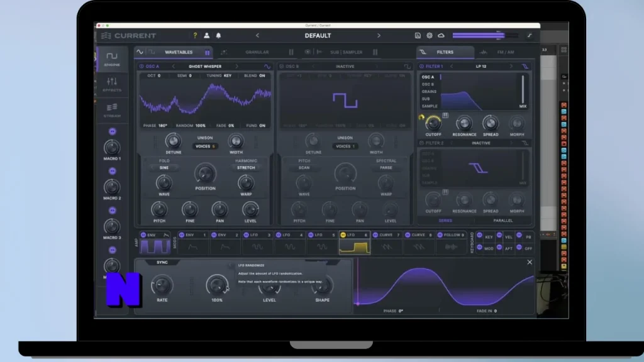
Task: Open the Engine page in sidebar
Action: (112, 58)
